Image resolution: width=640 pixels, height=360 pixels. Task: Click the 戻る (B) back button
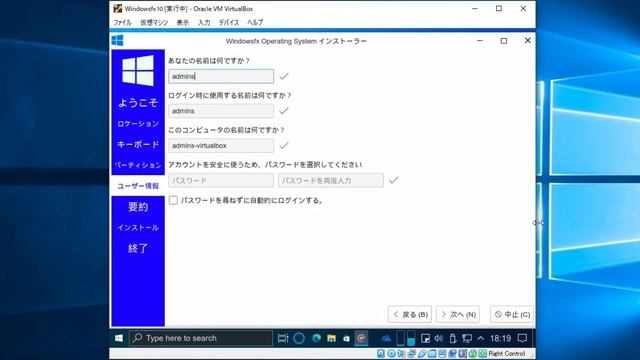[410, 314]
